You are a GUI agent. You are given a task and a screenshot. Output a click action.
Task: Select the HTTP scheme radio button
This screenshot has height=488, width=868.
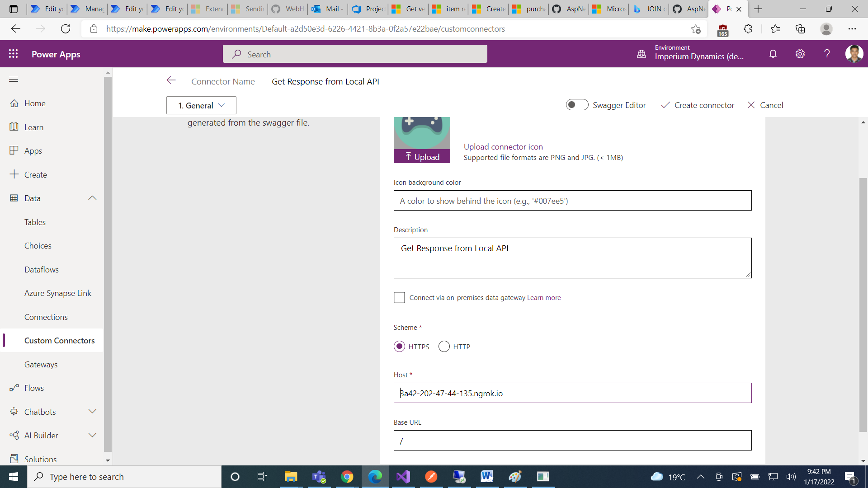point(445,347)
